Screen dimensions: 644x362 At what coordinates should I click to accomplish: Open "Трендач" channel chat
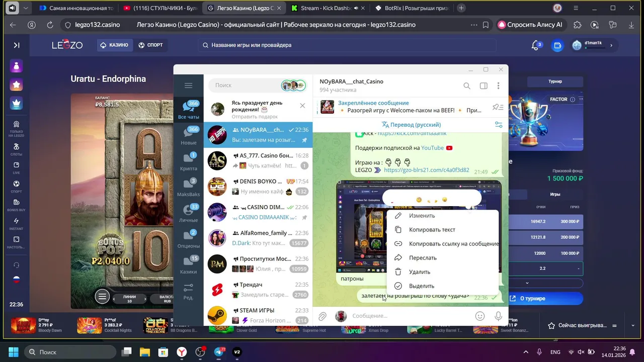coord(258,290)
